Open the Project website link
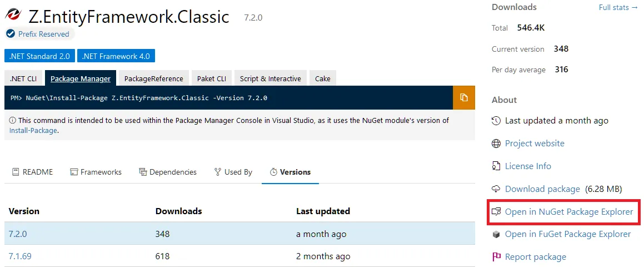This screenshot has width=644, height=267. [535, 143]
